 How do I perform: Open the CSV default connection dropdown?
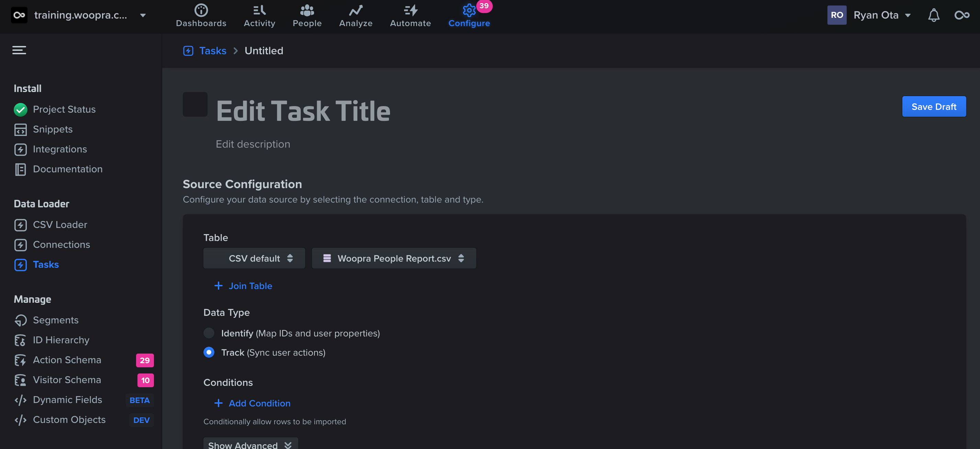[254, 258]
